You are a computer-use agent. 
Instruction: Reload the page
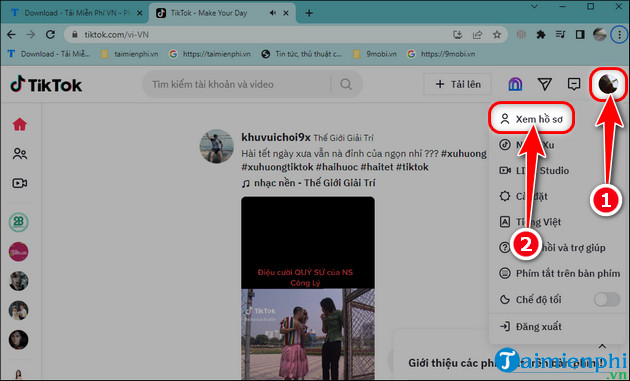(x=50, y=35)
